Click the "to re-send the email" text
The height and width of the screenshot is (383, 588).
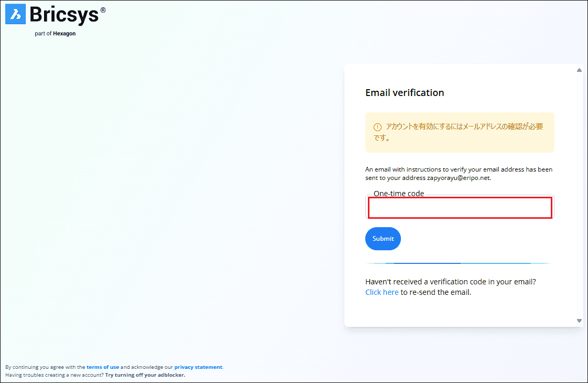click(x=436, y=292)
